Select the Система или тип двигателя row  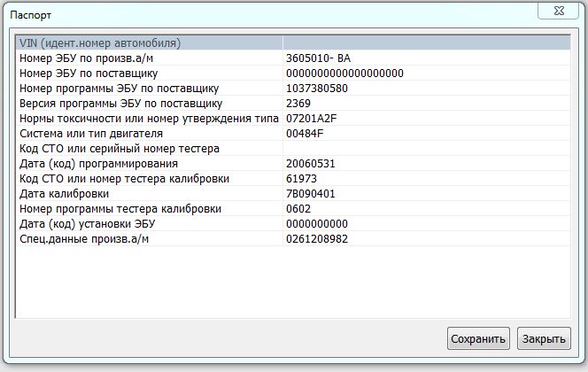[91, 134]
